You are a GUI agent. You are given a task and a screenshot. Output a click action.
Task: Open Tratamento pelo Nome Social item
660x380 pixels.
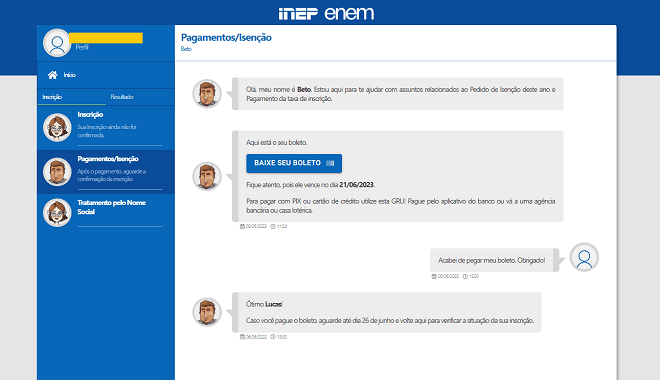pyautogui.click(x=106, y=213)
